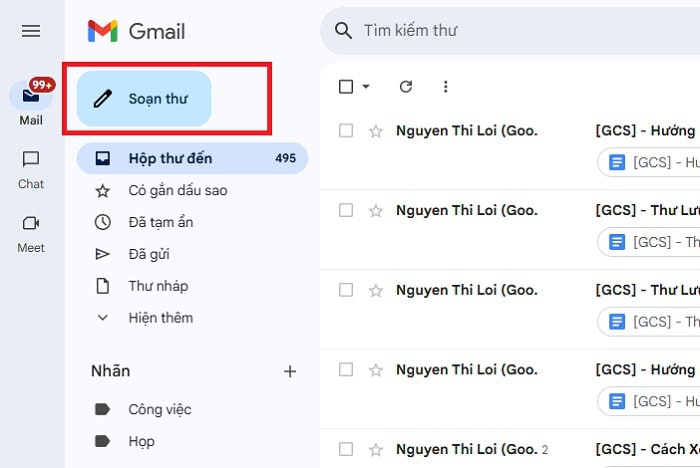
Task: Open the main menu hamburger icon
Action: 31,31
